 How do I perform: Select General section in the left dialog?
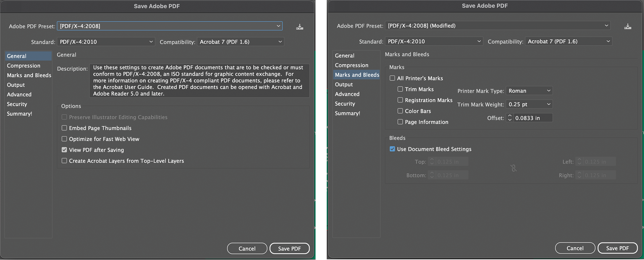point(29,56)
